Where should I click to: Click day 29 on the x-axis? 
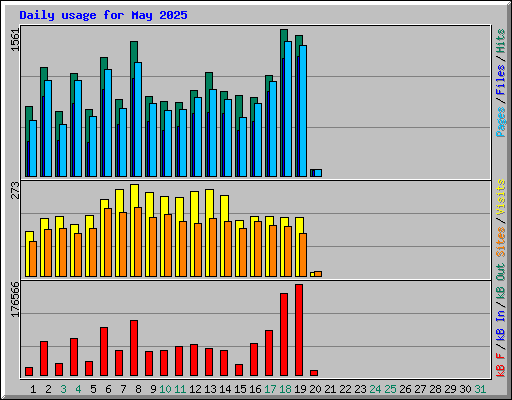(x=450, y=389)
